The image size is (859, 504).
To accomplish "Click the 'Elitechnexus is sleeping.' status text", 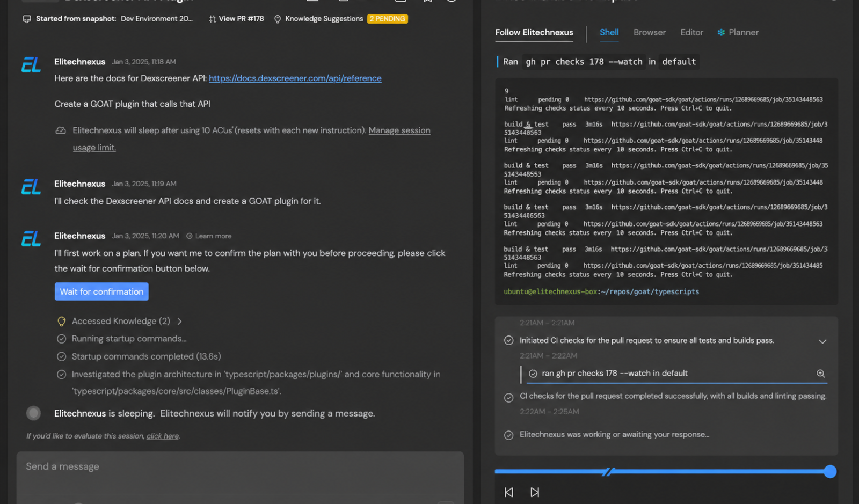I will pyautogui.click(x=104, y=414).
